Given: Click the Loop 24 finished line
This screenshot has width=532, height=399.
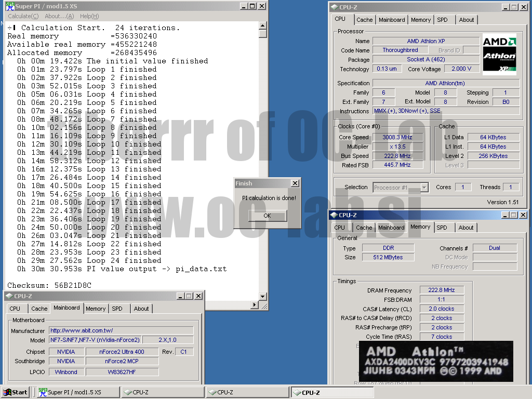Looking at the screenshot, I should (89, 261).
